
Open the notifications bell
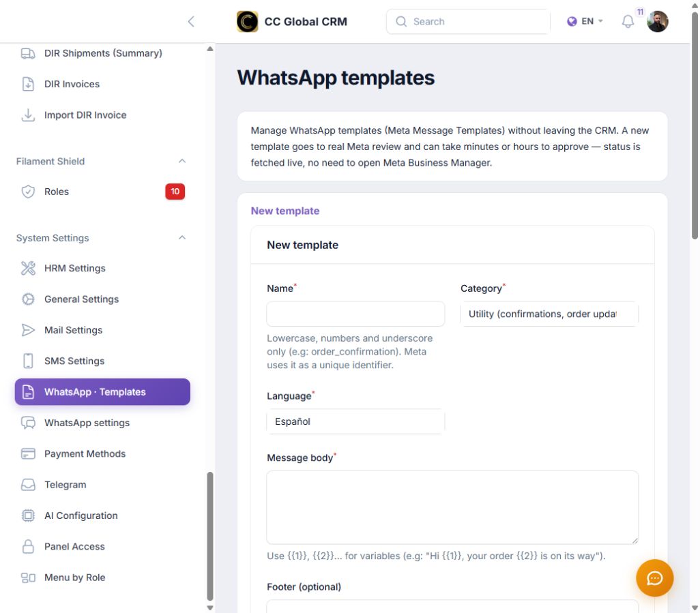[628, 21]
